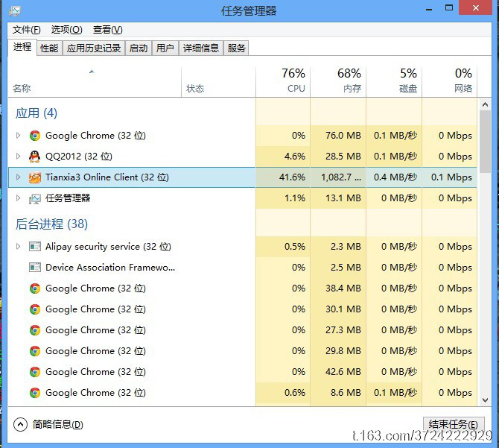Minimize the Task Manager window
Screen dimensions: 499x448
[x=429, y=9]
